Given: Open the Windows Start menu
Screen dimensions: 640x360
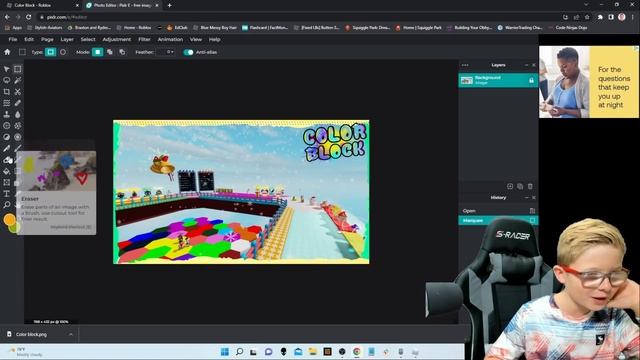Looking at the screenshot, I should (x=224, y=352).
